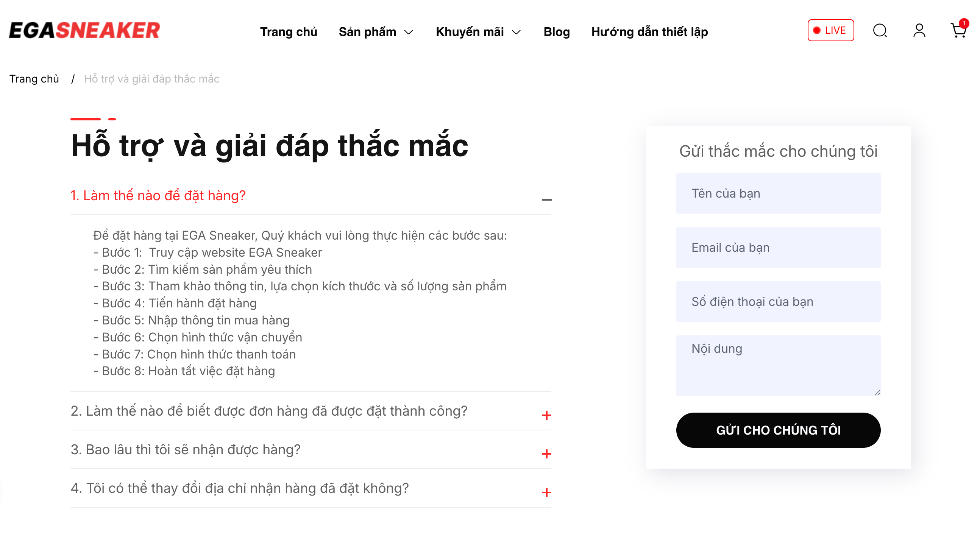The image size is (980, 533).
Task: Open the search magnifier icon
Action: coord(880,31)
